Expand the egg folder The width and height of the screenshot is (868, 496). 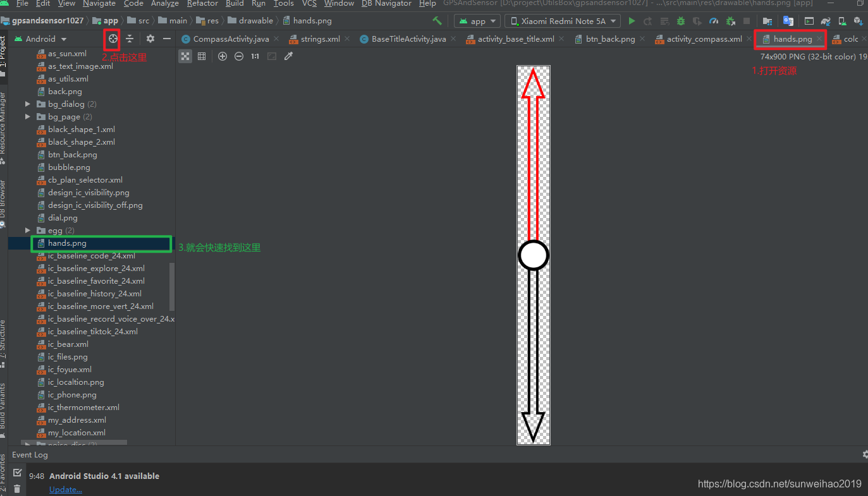point(28,231)
